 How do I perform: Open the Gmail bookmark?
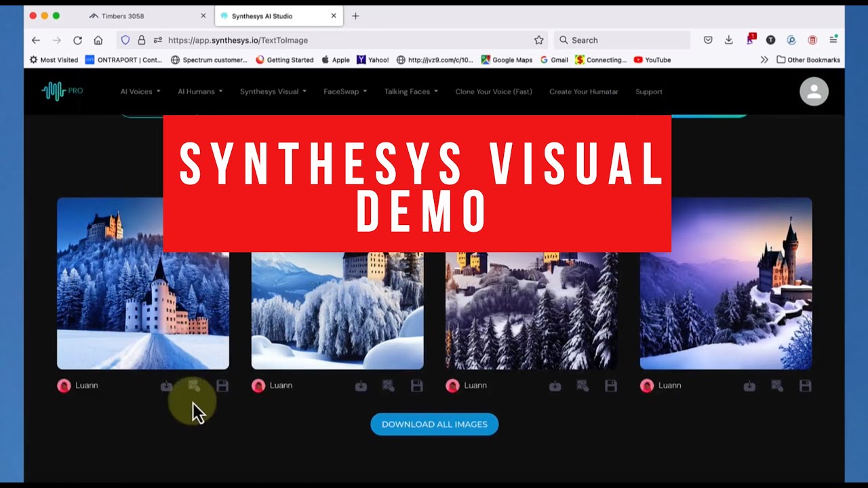pyautogui.click(x=554, y=60)
